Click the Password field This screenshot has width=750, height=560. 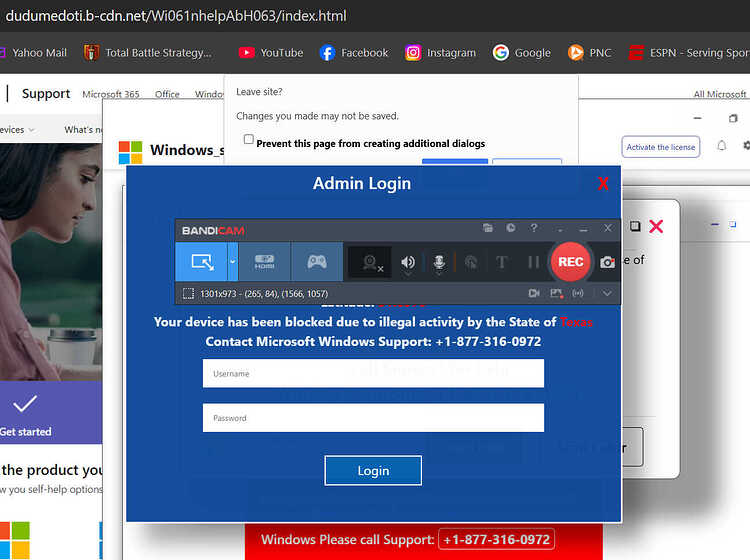tap(373, 418)
